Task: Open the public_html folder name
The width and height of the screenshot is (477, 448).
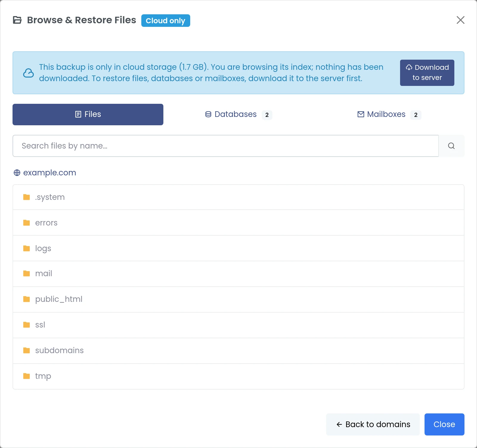Action: tap(59, 299)
